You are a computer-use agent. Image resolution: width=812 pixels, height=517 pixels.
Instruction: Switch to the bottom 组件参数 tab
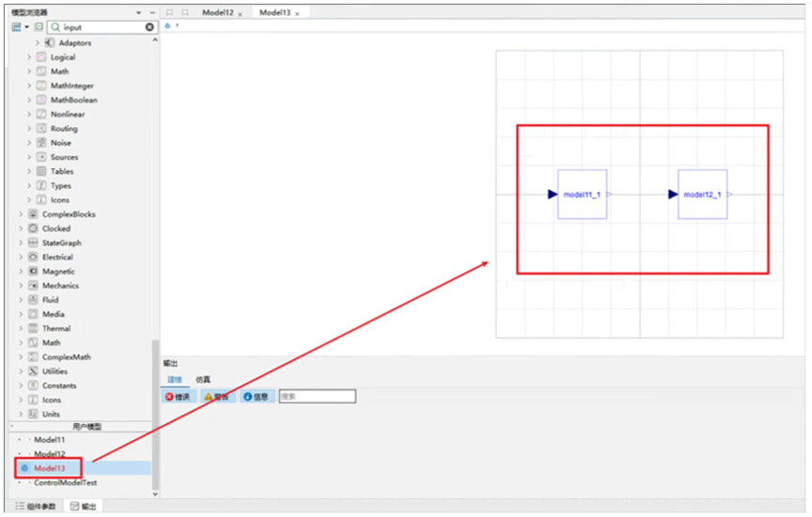tap(36, 506)
